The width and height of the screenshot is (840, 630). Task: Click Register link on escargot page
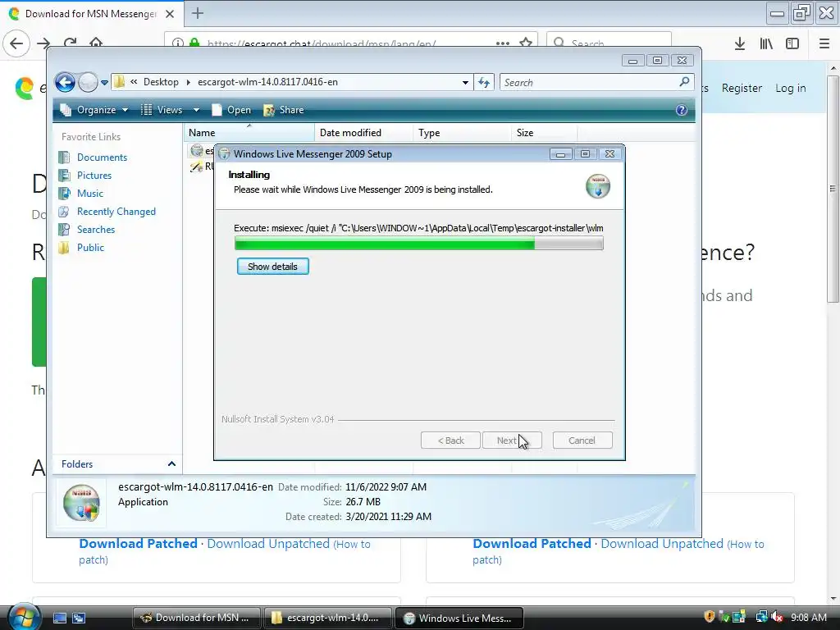click(x=742, y=88)
